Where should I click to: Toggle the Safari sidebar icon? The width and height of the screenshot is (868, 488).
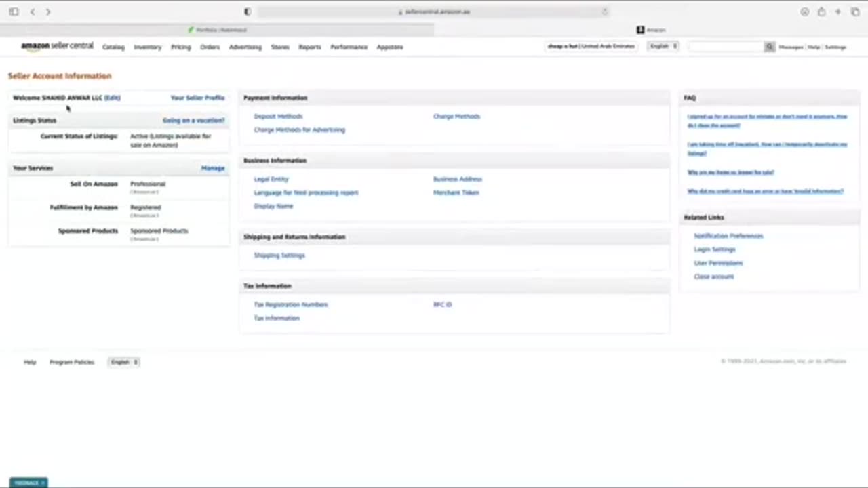point(14,12)
